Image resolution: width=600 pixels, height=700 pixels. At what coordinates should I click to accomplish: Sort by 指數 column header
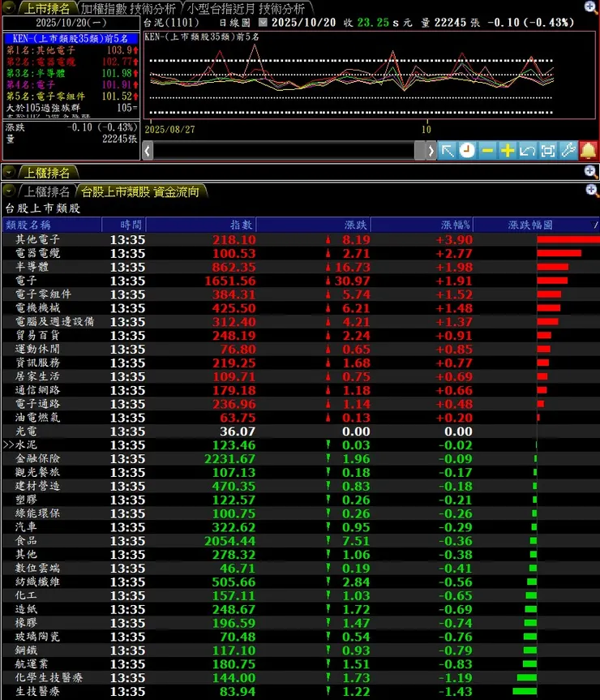pos(201,225)
